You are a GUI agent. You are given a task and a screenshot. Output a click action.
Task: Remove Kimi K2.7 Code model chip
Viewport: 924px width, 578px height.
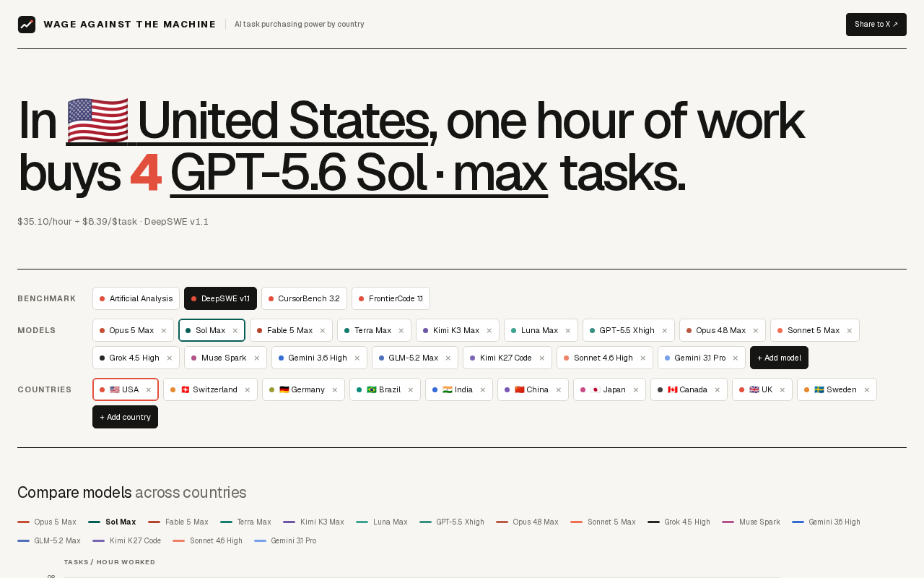pos(542,358)
